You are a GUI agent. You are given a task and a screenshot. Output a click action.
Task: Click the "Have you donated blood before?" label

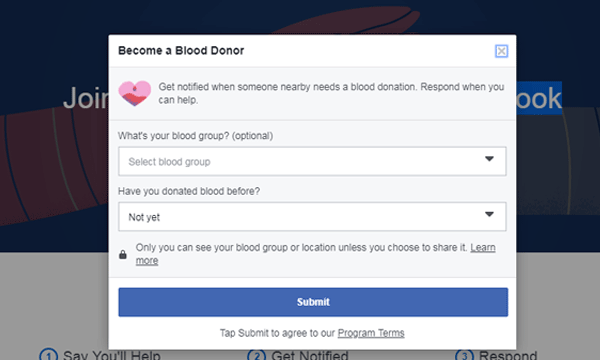pyautogui.click(x=189, y=191)
